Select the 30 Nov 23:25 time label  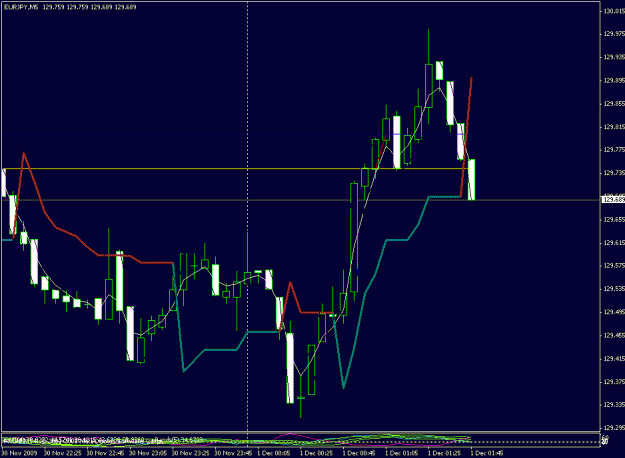pyautogui.click(x=191, y=453)
